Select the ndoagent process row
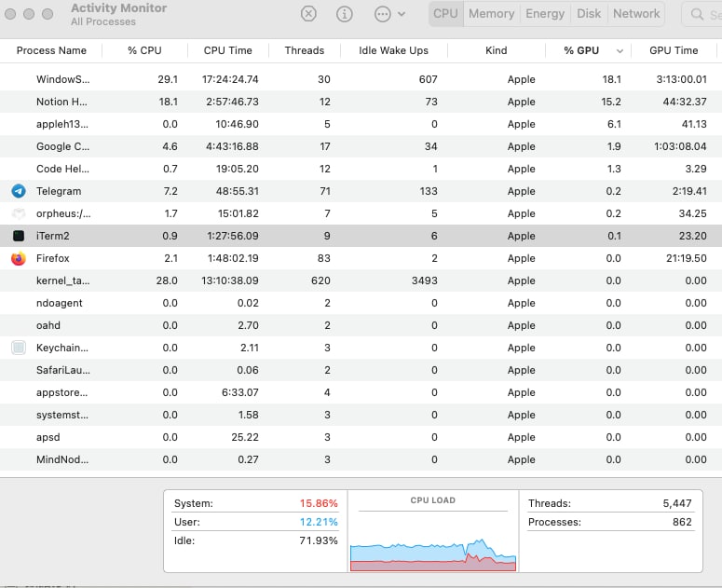 pyautogui.click(x=361, y=303)
